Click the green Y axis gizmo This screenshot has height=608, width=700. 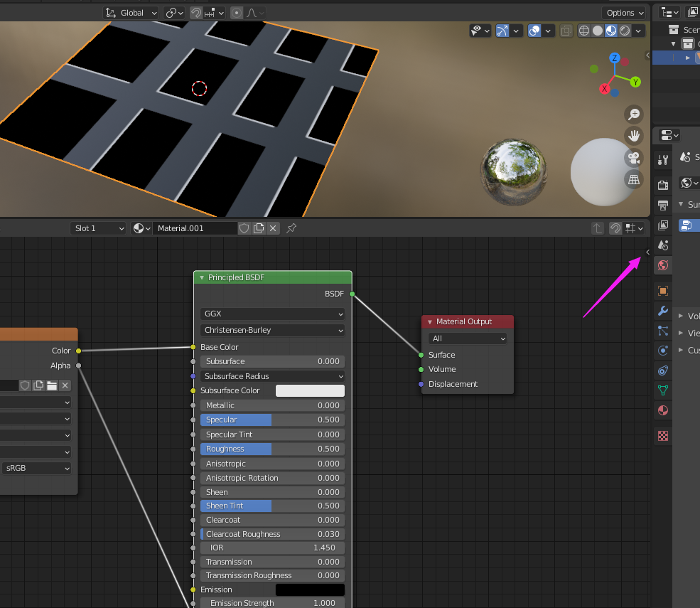tap(635, 82)
